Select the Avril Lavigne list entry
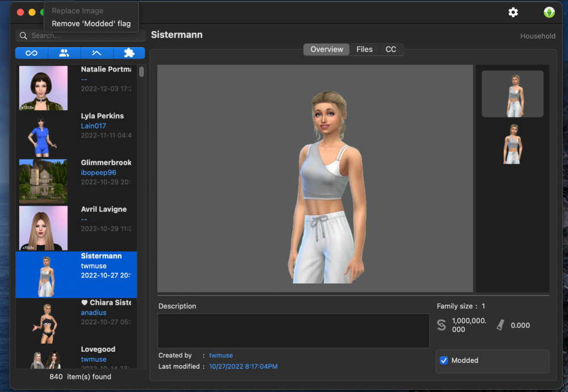 76,228
